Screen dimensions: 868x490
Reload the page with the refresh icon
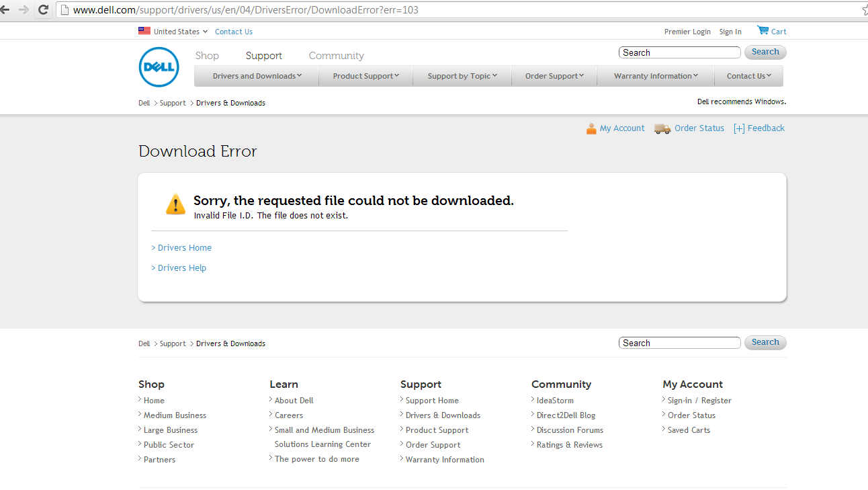[x=44, y=10]
